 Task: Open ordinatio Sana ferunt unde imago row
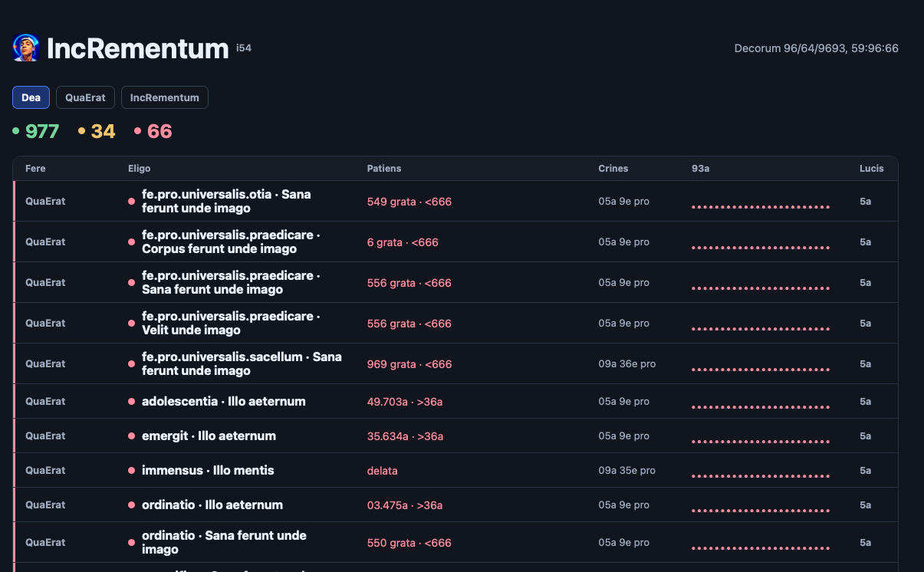[455, 542]
